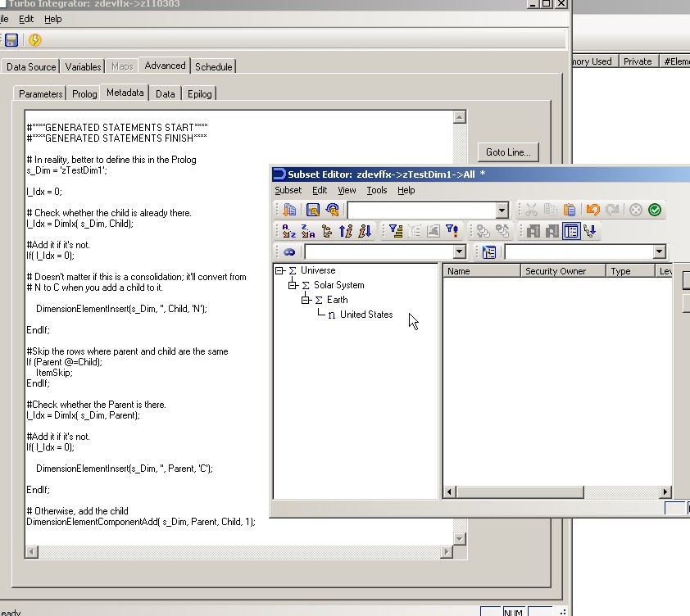The width and height of the screenshot is (690, 616).
Task: Sort subset descending Z to A
Action: tap(308, 231)
